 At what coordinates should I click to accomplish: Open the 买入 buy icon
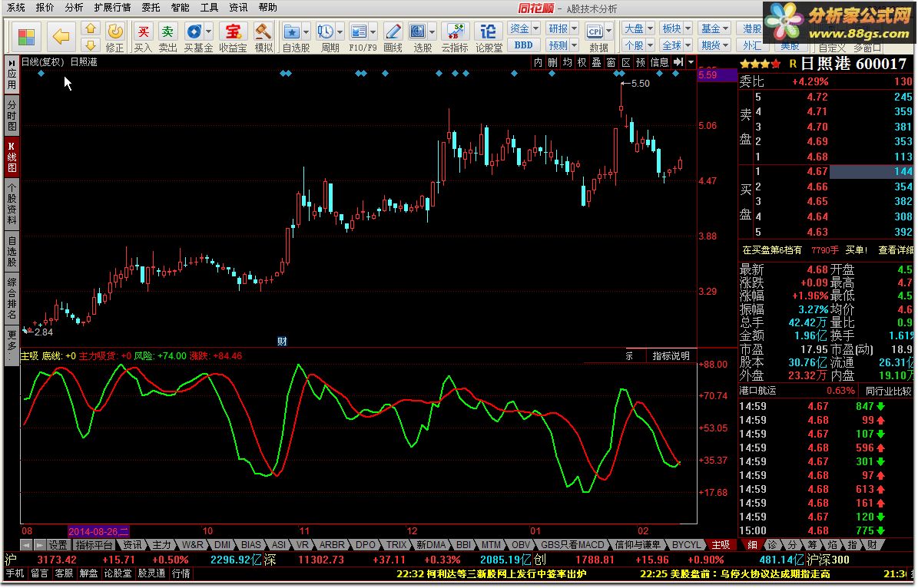pyautogui.click(x=143, y=37)
